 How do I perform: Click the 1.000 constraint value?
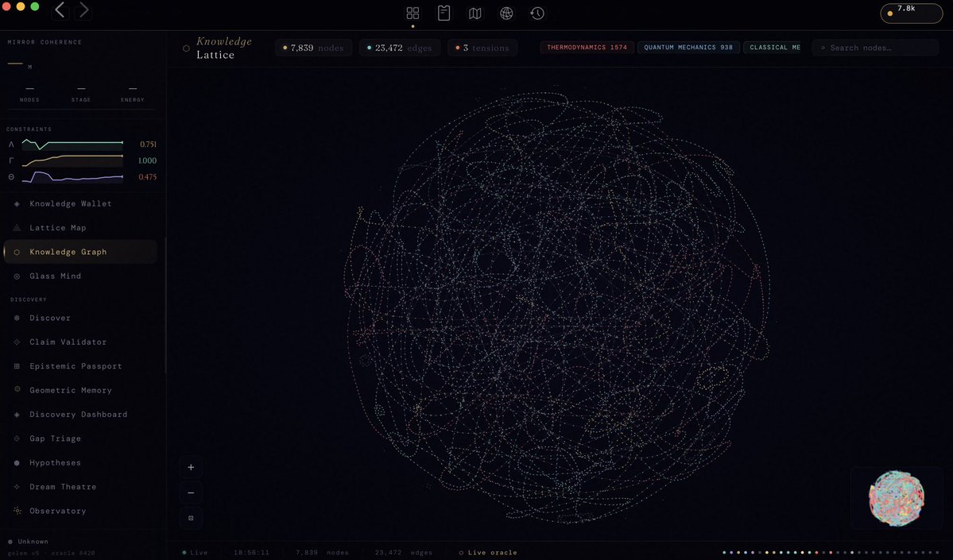148,160
